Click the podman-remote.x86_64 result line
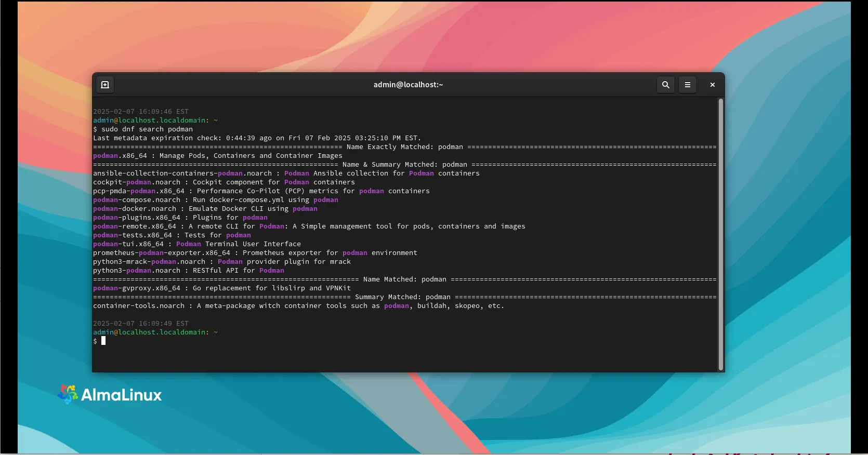This screenshot has width=868, height=455. point(309,226)
